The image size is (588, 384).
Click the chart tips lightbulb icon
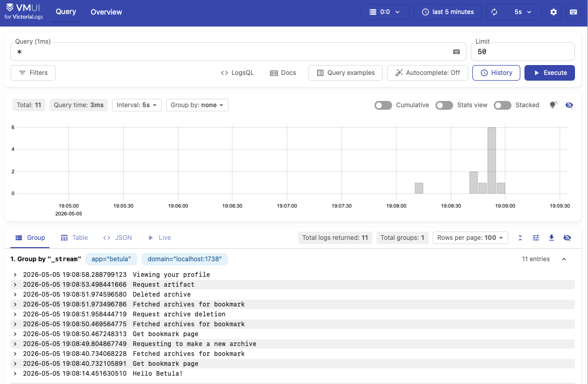click(554, 105)
